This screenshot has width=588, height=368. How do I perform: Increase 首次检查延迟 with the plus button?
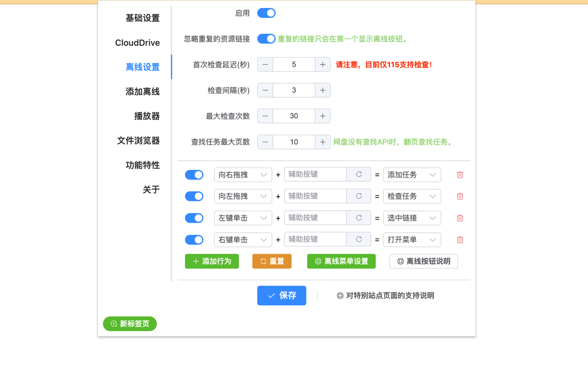pos(323,64)
